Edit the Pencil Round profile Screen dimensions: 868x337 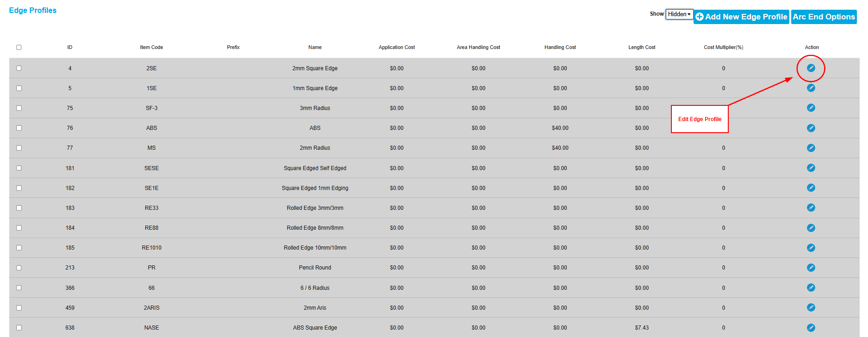811,268
